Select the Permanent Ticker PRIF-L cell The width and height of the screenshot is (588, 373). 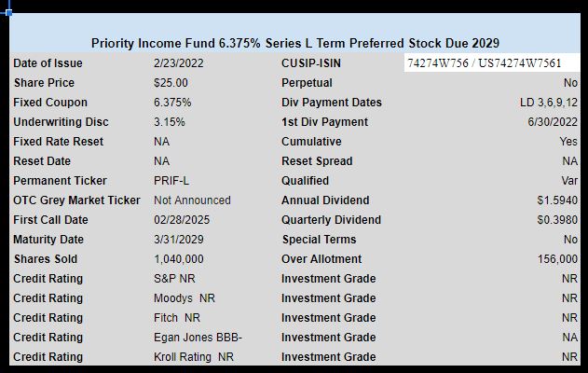[x=171, y=181]
